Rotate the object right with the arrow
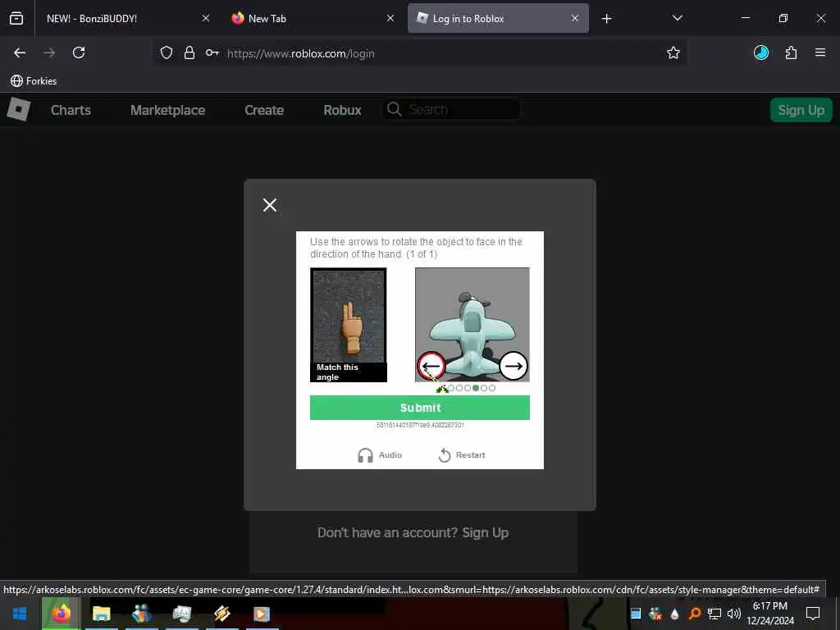This screenshot has height=630, width=840. (x=514, y=366)
